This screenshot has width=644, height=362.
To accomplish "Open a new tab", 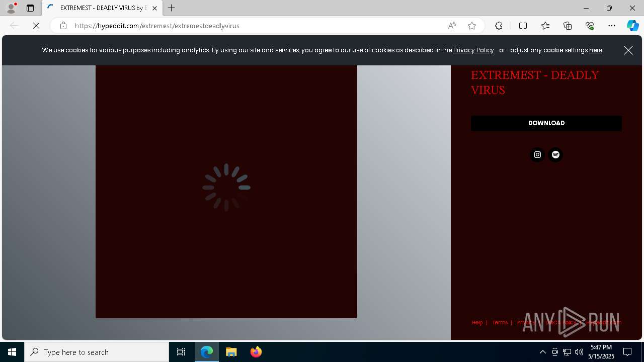I will click(x=172, y=8).
